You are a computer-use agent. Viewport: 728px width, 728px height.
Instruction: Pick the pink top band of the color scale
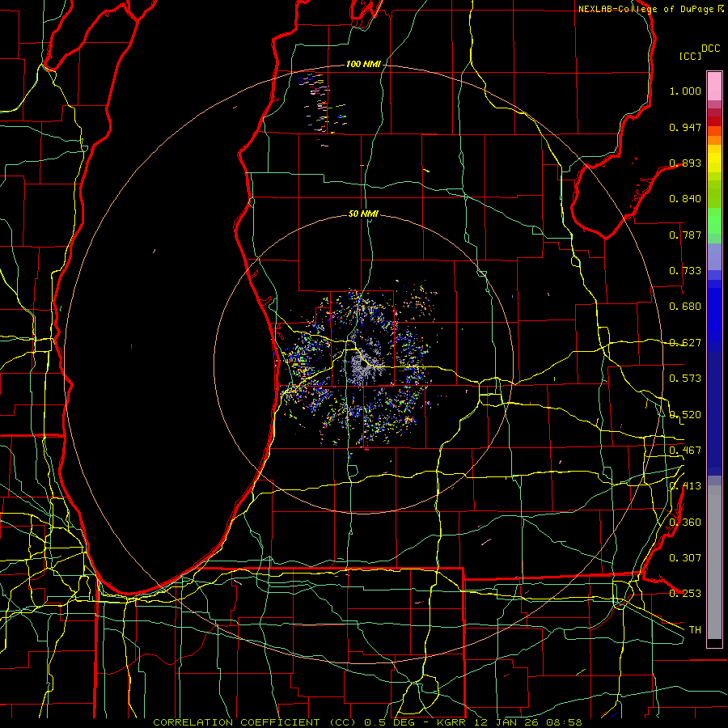pos(714,86)
